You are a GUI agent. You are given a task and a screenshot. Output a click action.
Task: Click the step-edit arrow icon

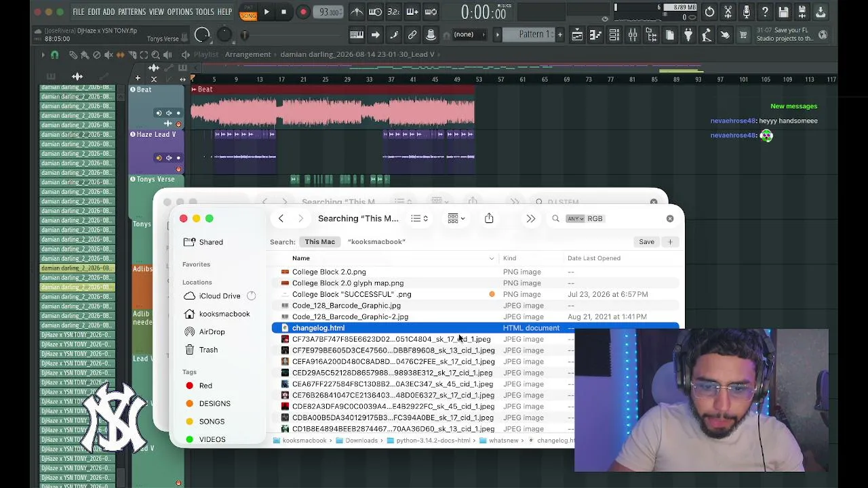(375, 35)
